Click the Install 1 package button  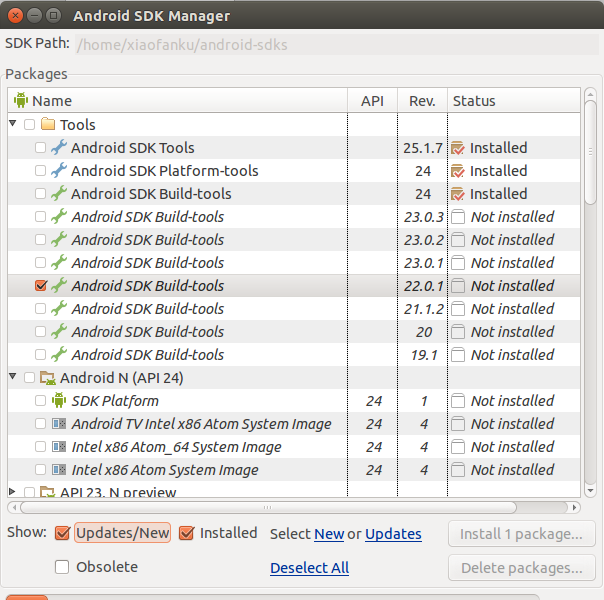coord(522,534)
